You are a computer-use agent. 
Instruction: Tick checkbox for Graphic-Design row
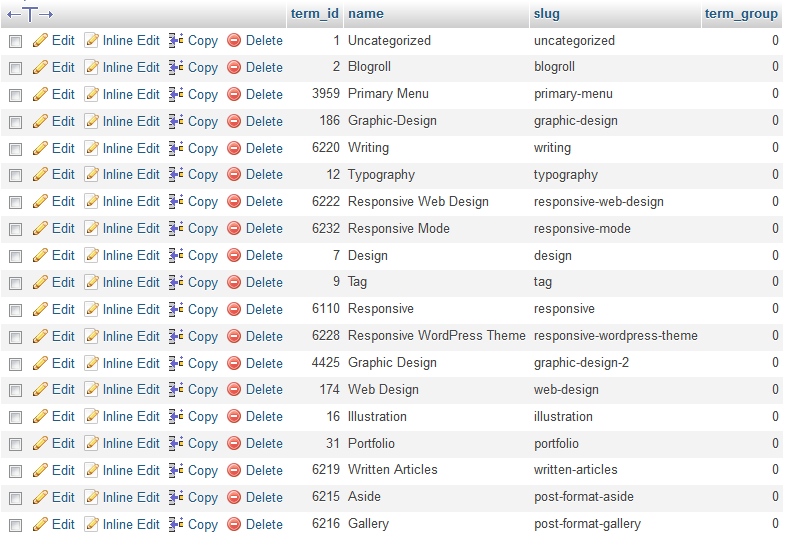16,122
